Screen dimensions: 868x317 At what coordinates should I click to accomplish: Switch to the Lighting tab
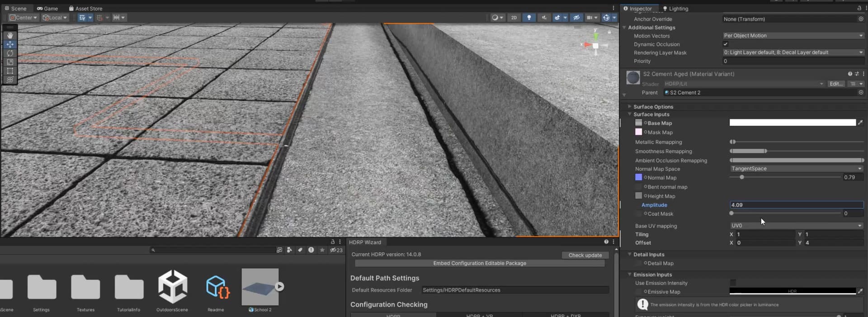[x=675, y=9]
